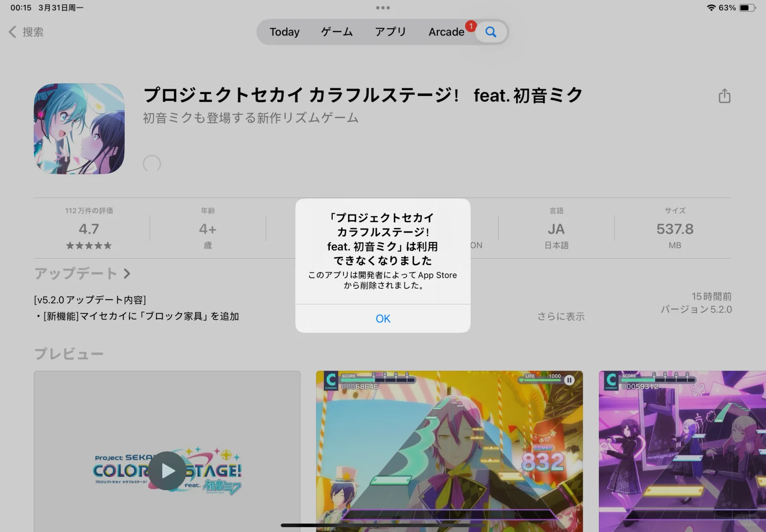766x532 pixels.
Task: Open the gameplay screenshot with combo 832
Action: [x=450, y=451]
